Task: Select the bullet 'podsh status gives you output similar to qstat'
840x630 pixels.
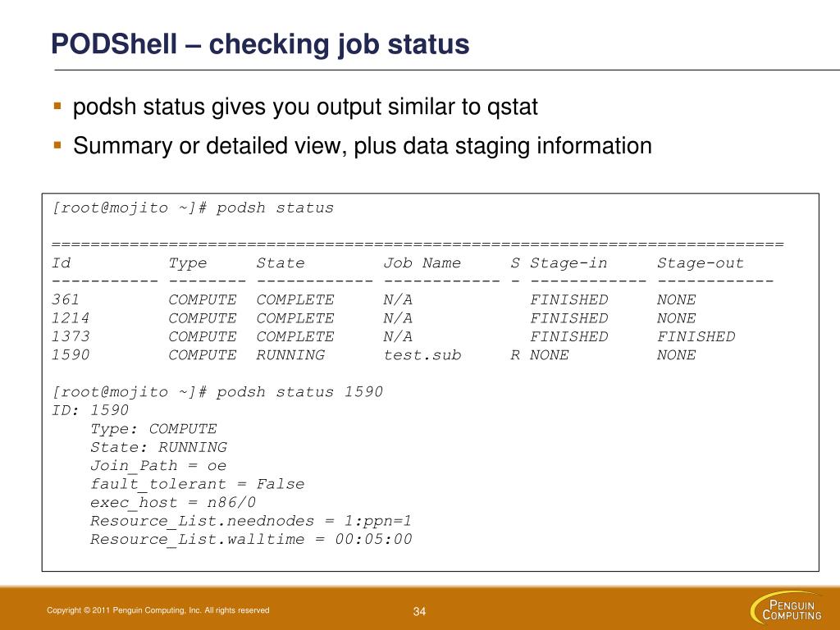Action: point(305,107)
